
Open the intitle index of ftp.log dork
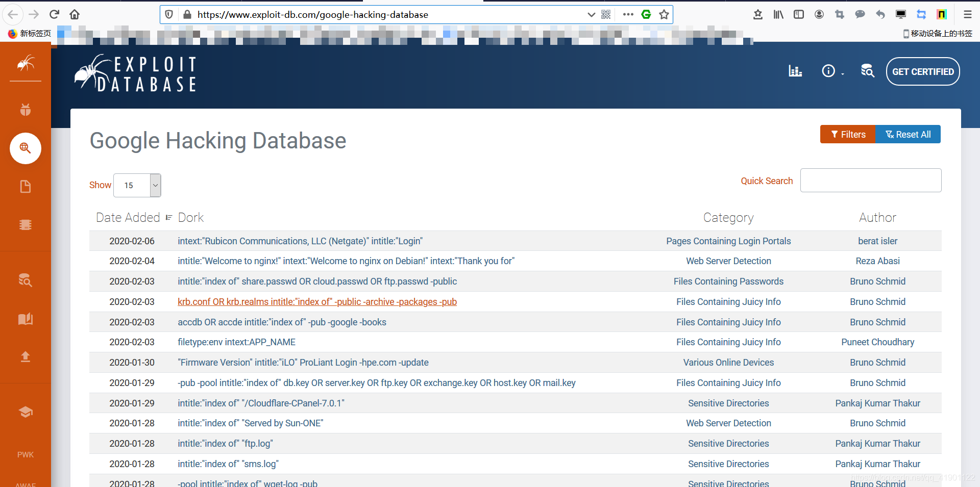[x=225, y=444]
